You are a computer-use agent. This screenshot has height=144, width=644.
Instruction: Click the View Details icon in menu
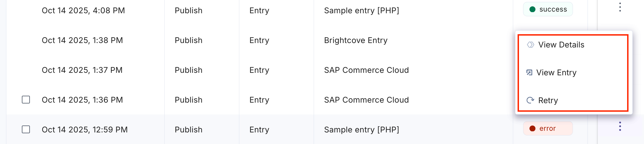(530, 45)
